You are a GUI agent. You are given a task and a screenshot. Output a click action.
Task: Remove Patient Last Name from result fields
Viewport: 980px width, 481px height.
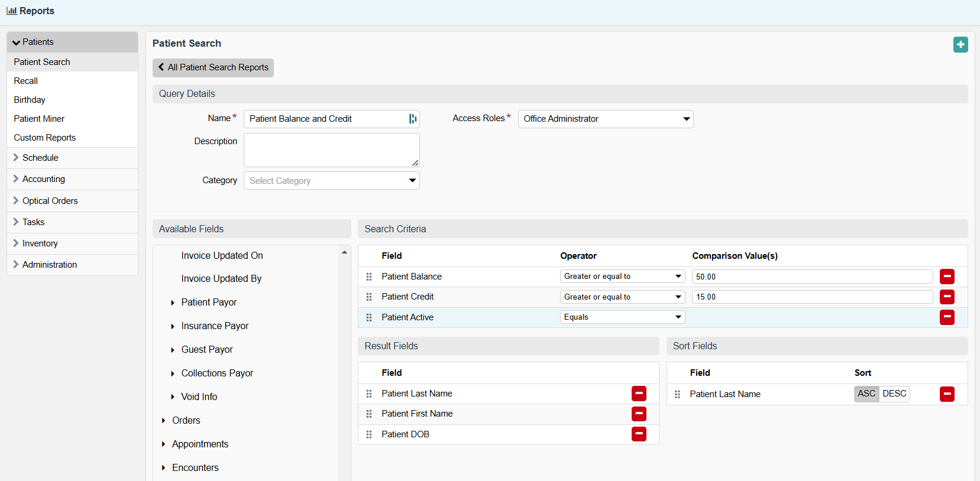pyautogui.click(x=639, y=394)
